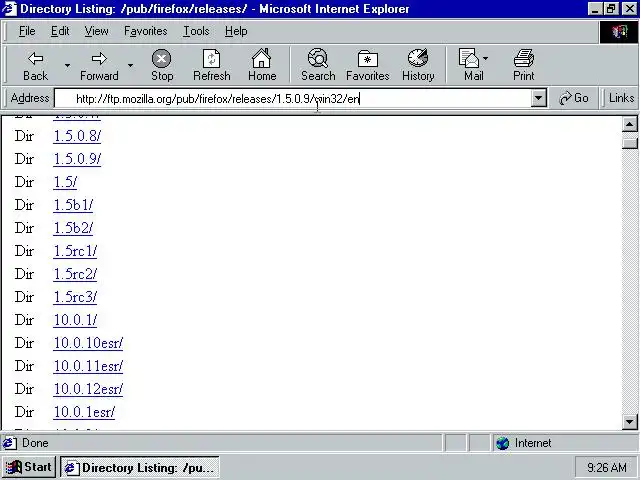The height and width of the screenshot is (480, 640).
Task: Open the Edit menu
Action: 60,31
